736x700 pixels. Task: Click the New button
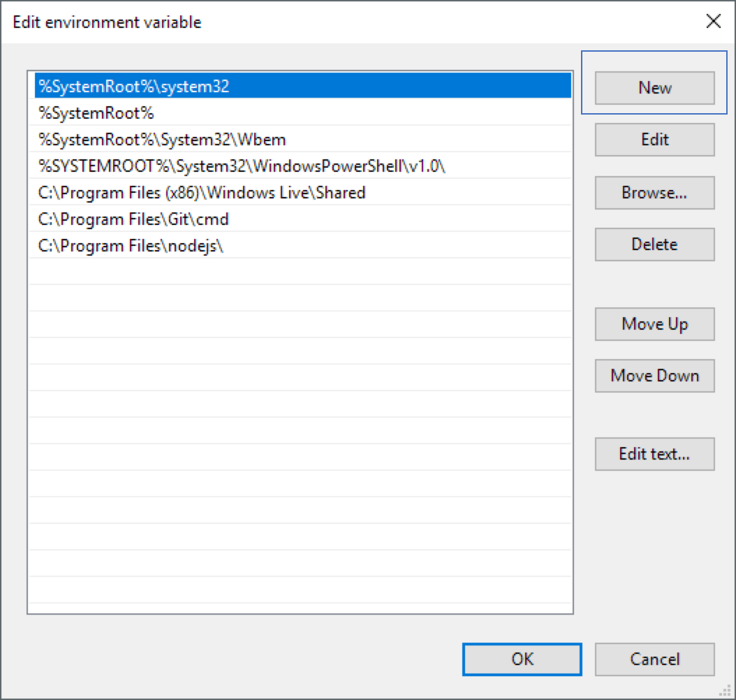(654, 87)
